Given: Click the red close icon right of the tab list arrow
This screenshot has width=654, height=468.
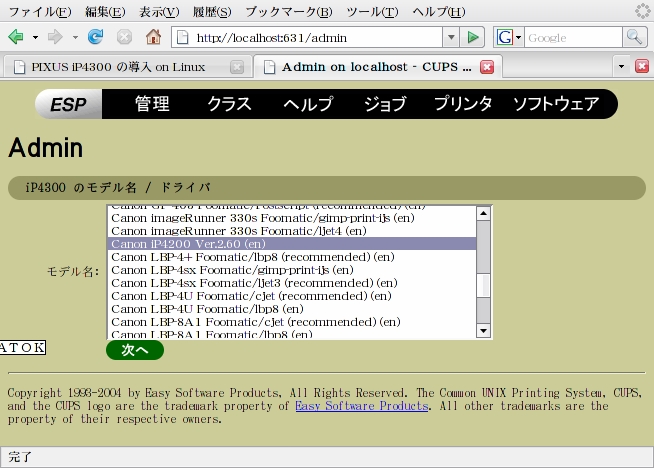Looking at the screenshot, I should (x=641, y=66).
